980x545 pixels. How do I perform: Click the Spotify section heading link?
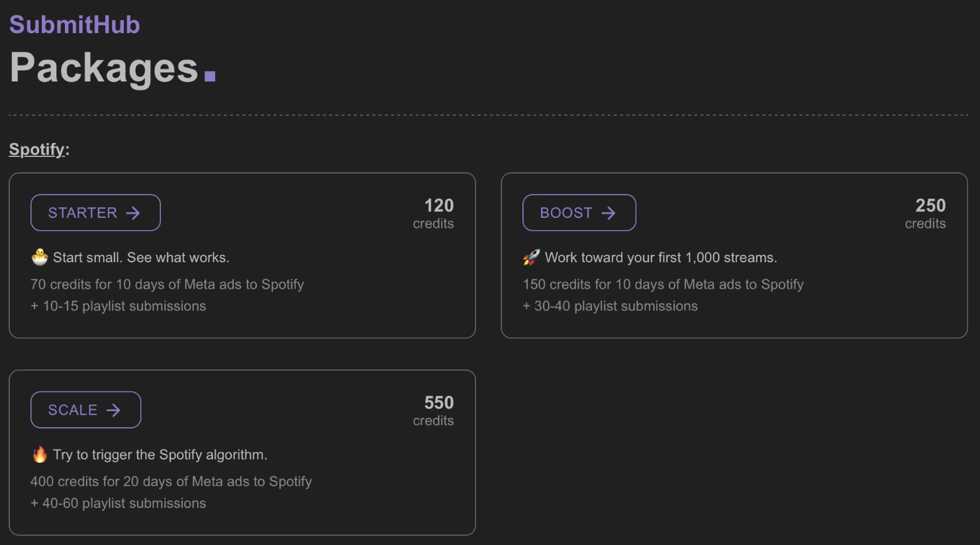37,149
